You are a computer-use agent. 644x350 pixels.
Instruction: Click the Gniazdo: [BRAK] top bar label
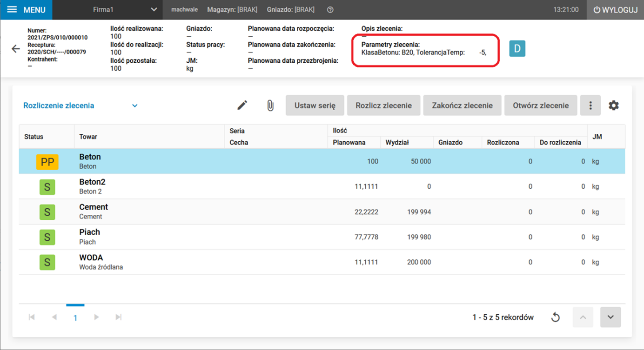click(291, 10)
